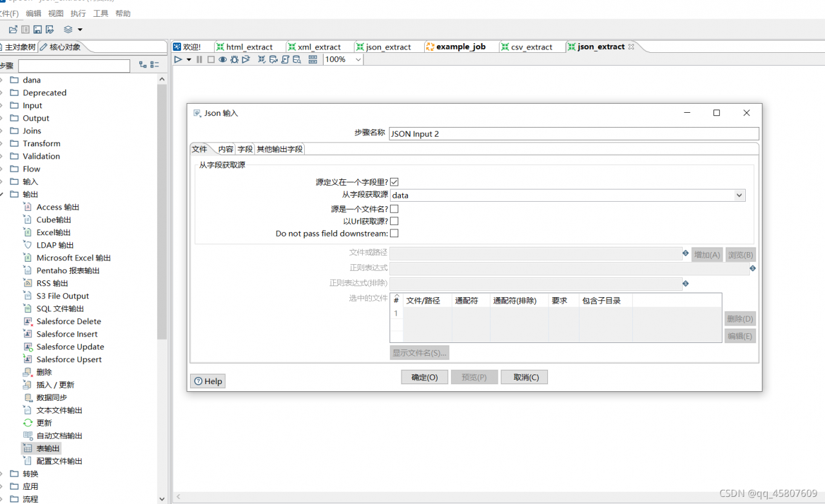Uncheck 源定义在一个字段里 checkbox
This screenshot has width=825, height=504.
tap(394, 182)
